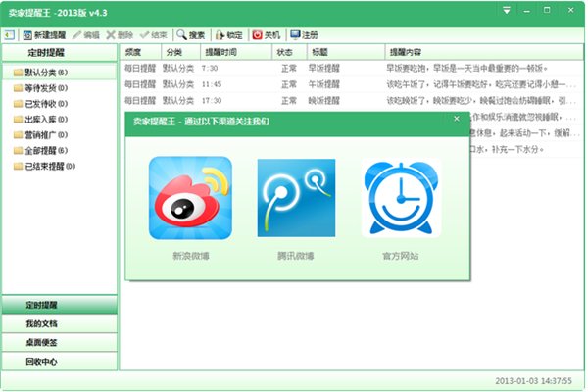Sort by the 提醒时间 column header
This screenshot has width=588, height=392.
pyautogui.click(x=236, y=52)
